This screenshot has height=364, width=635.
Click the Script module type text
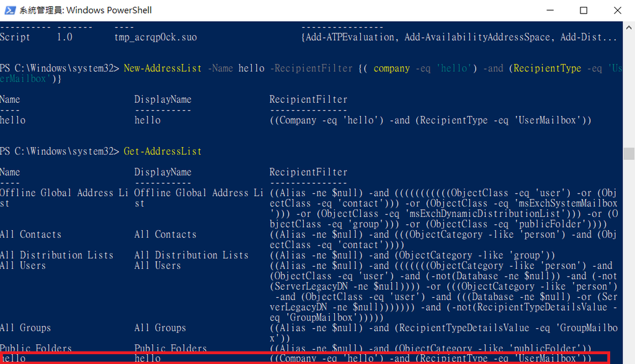(x=15, y=37)
